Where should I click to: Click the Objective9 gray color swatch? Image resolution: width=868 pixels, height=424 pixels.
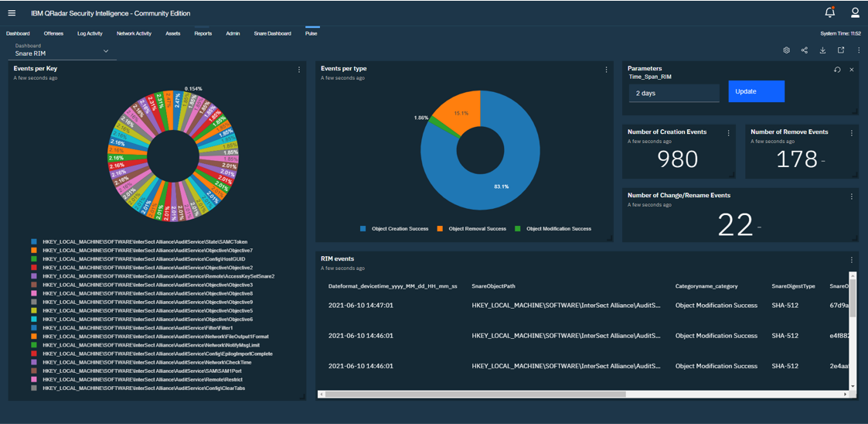click(34, 302)
